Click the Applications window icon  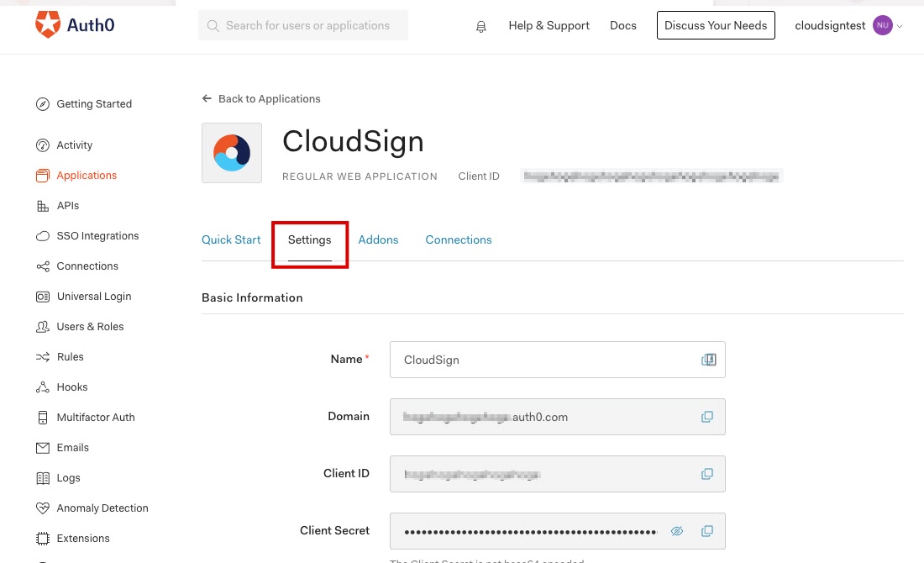coord(43,176)
